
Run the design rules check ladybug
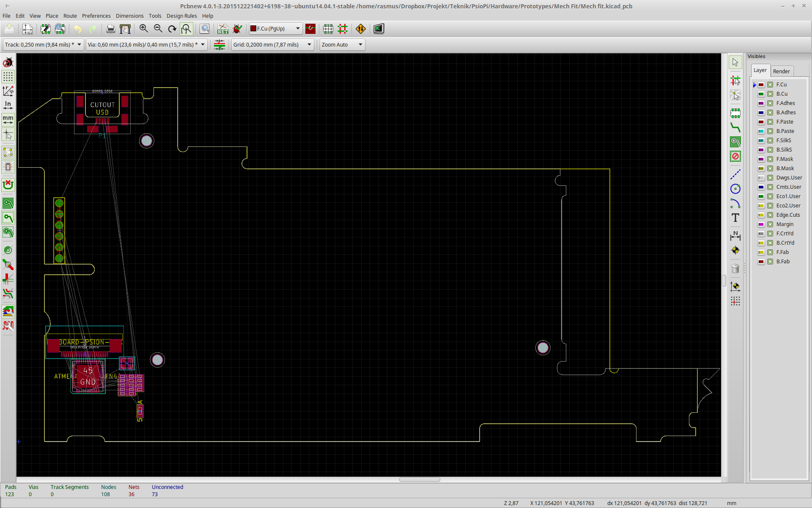(x=237, y=29)
